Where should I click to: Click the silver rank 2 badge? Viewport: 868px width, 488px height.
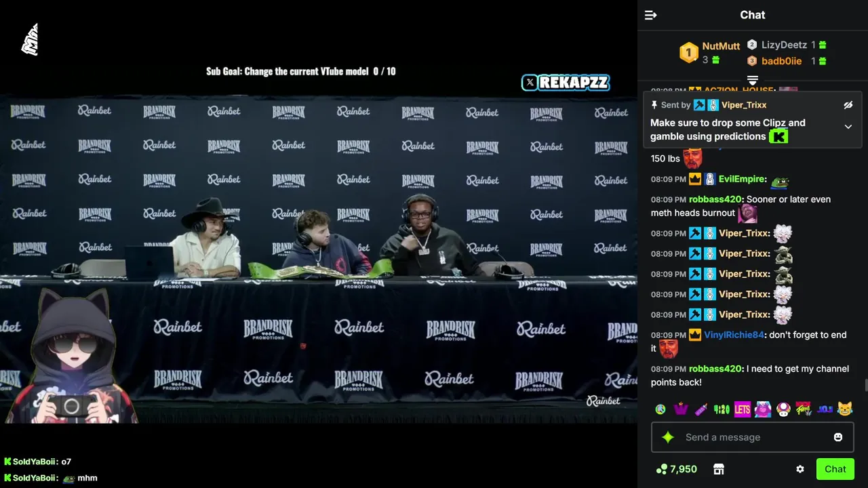pyautogui.click(x=752, y=45)
